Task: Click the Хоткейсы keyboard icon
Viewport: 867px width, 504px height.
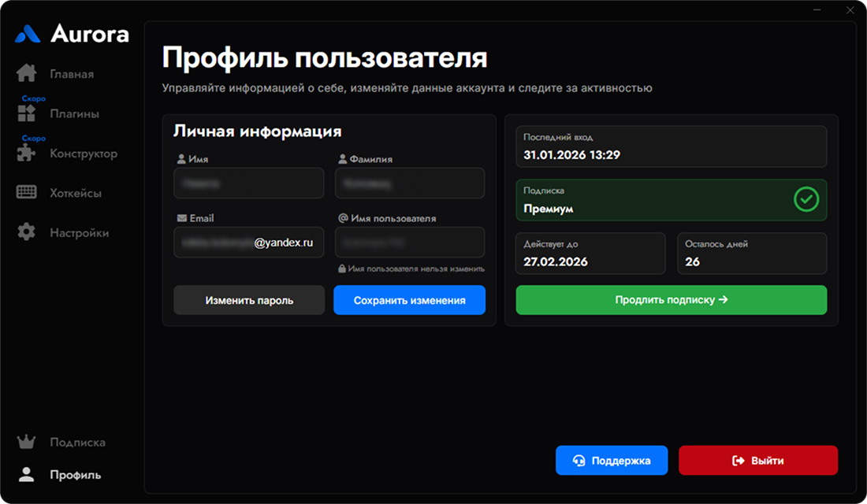Action: pyautogui.click(x=27, y=193)
